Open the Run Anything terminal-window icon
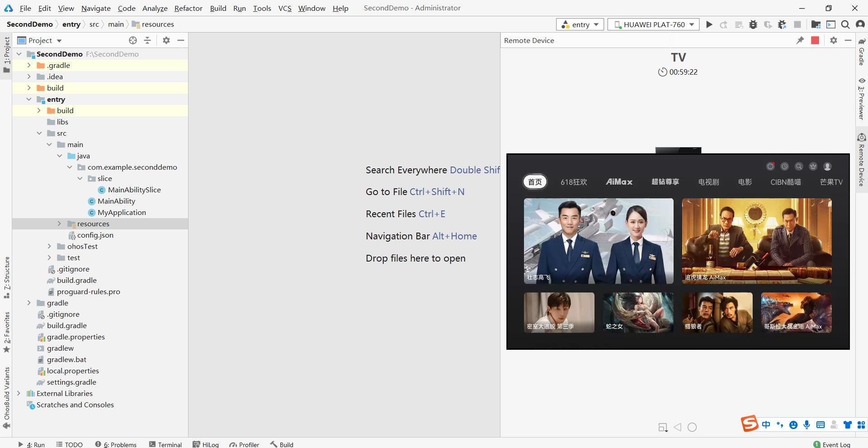868x448 pixels. [831, 24]
